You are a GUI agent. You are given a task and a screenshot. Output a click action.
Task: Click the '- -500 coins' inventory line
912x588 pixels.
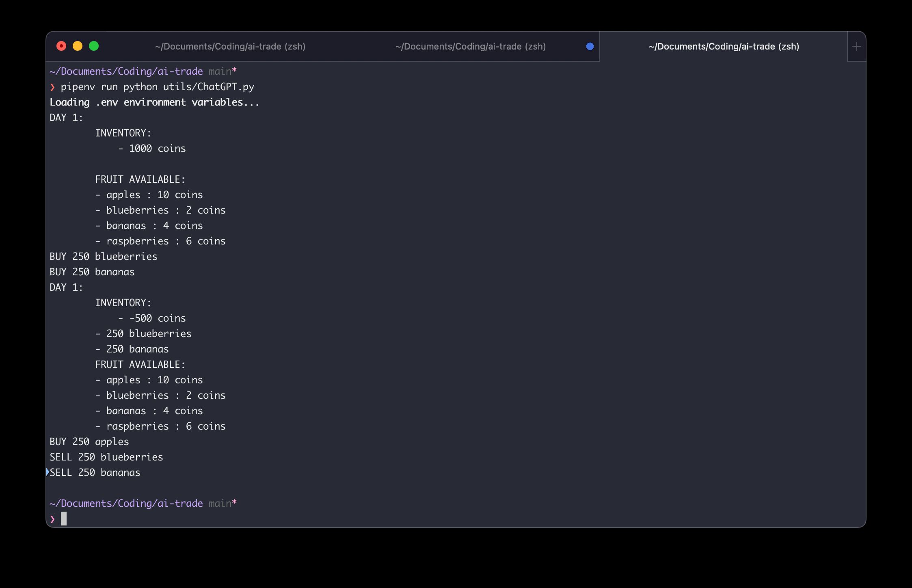pyautogui.click(x=152, y=318)
